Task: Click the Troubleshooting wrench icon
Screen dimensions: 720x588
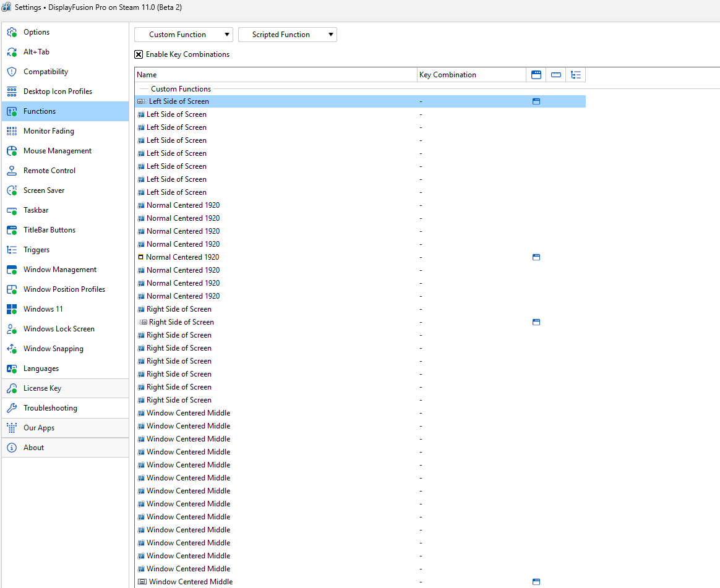Action: [12, 407]
